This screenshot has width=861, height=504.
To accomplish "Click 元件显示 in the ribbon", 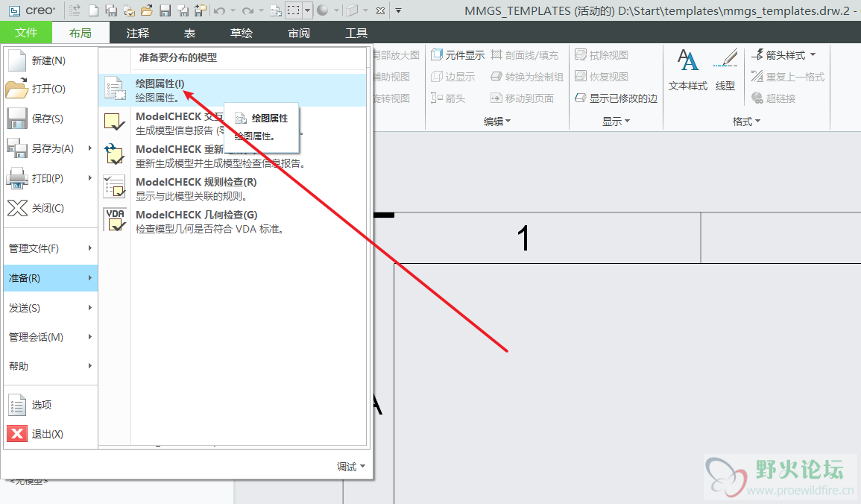I will (x=458, y=55).
